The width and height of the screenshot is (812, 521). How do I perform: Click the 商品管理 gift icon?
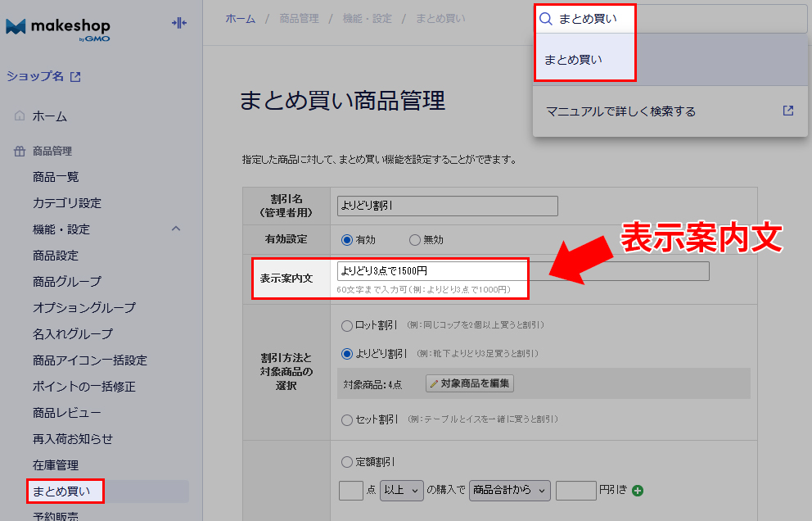20,152
